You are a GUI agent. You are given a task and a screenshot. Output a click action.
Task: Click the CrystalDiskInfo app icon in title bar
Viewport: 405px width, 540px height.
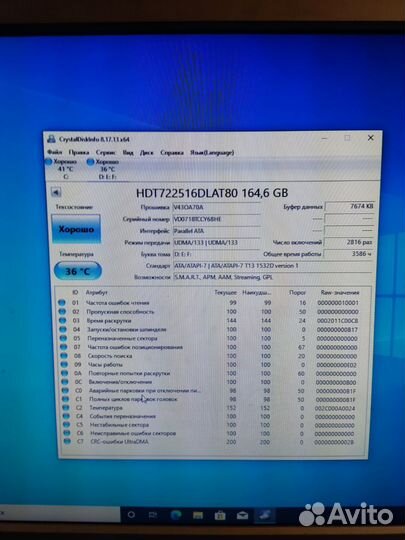click(51, 139)
